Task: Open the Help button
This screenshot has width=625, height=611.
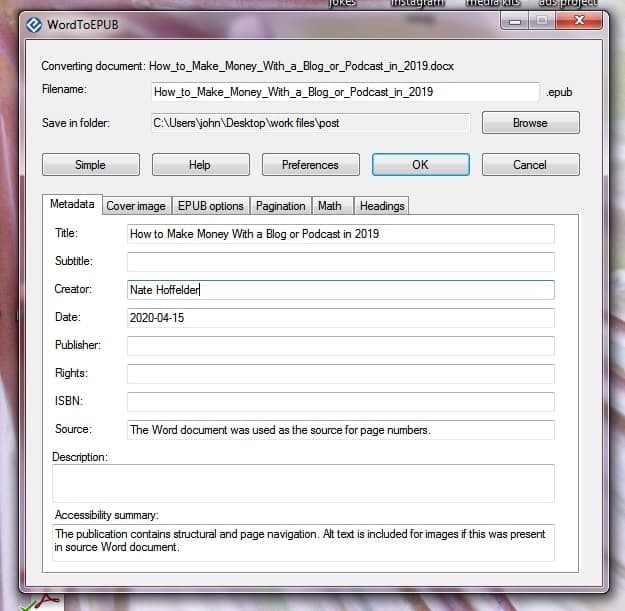Action: [x=200, y=165]
